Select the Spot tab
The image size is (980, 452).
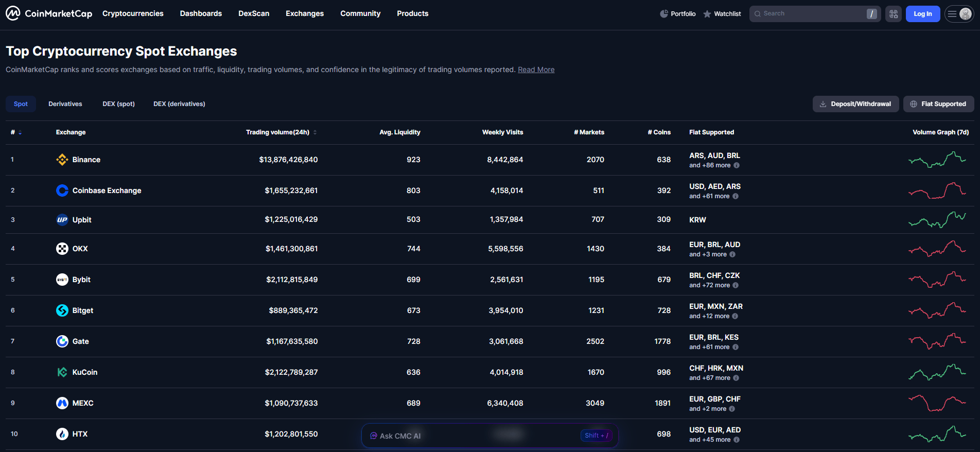click(21, 104)
